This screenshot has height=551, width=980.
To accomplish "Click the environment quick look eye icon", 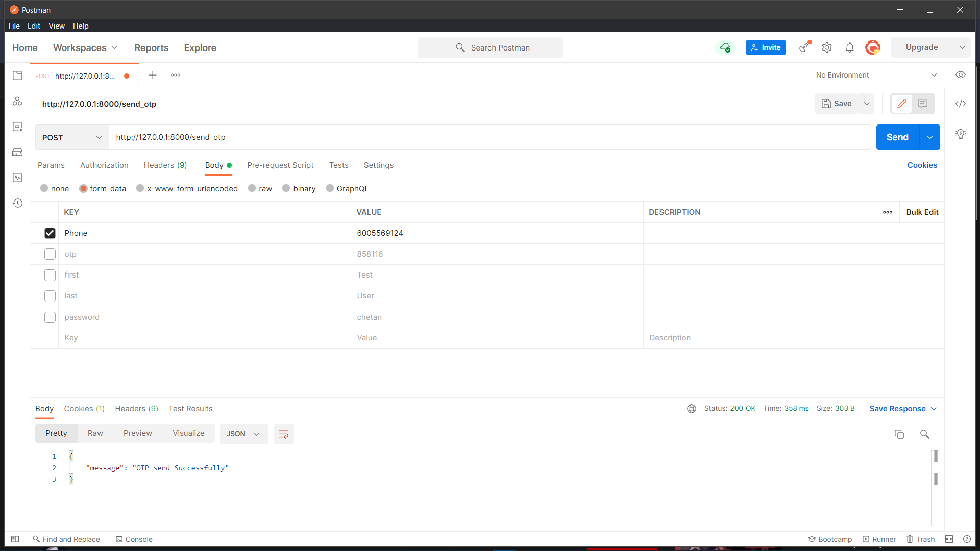I will (960, 75).
